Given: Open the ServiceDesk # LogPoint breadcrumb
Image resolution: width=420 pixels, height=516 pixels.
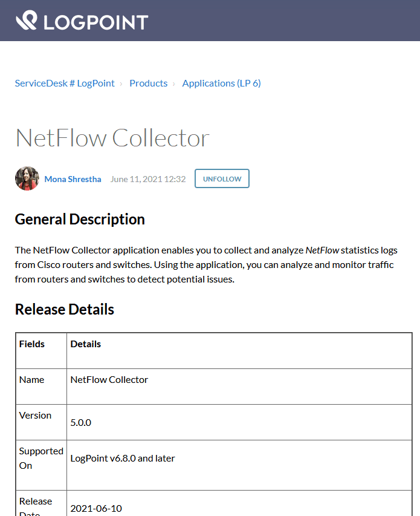Looking at the screenshot, I should pos(65,83).
